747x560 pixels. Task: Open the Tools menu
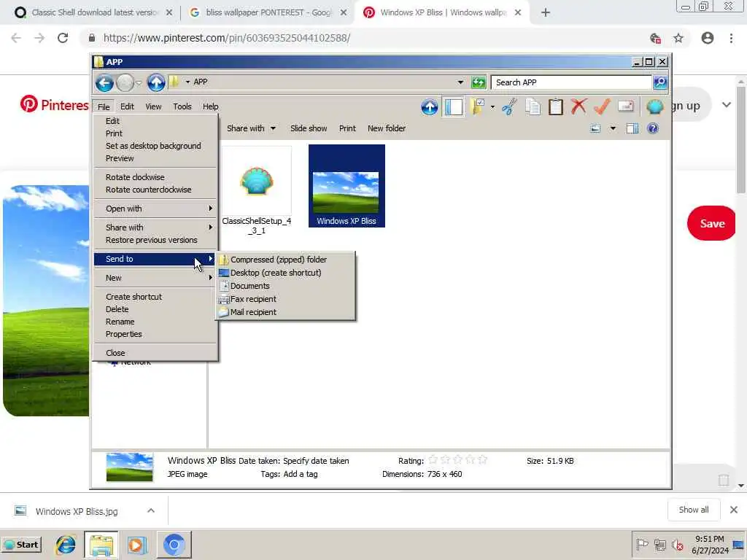[182, 106]
